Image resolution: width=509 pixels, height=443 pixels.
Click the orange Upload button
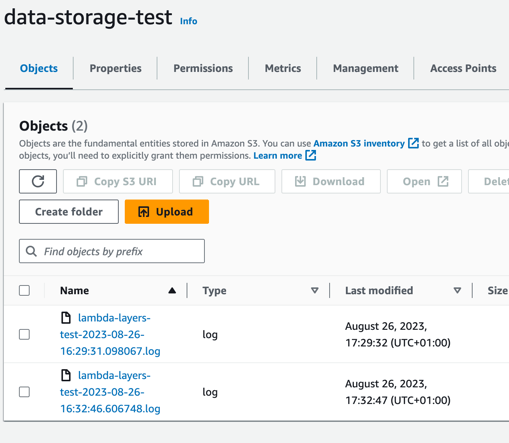point(167,212)
